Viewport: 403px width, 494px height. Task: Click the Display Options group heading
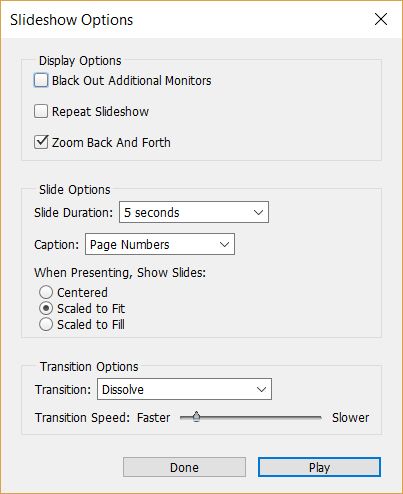[x=80, y=61]
